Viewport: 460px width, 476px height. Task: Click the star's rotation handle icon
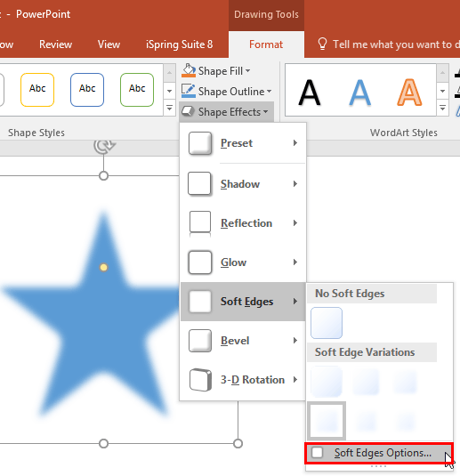(x=104, y=146)
